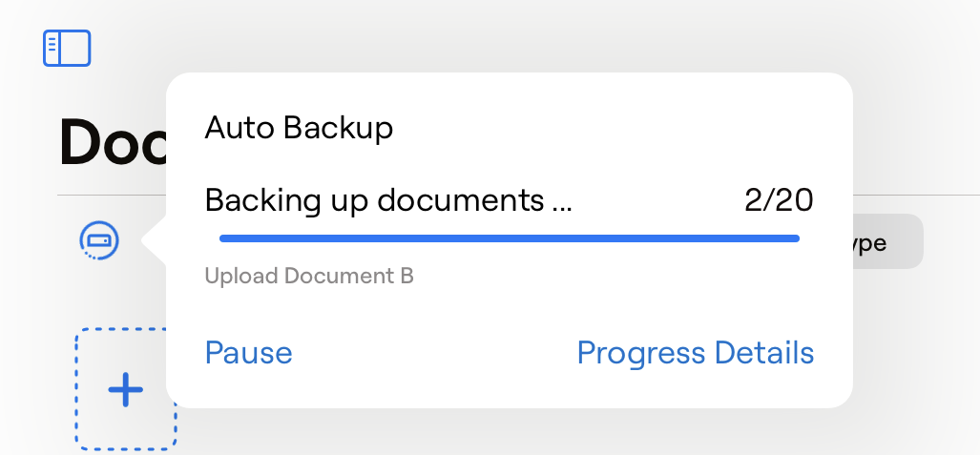Pause the auto backup
This screenshot has height=455, width=980.
(248, 353)
